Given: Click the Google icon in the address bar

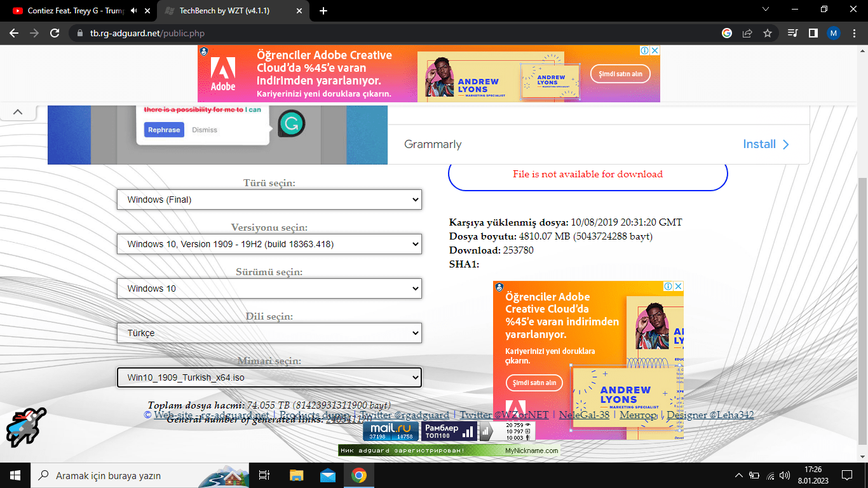Looking at the screenshot, I should tap(727, 33).
